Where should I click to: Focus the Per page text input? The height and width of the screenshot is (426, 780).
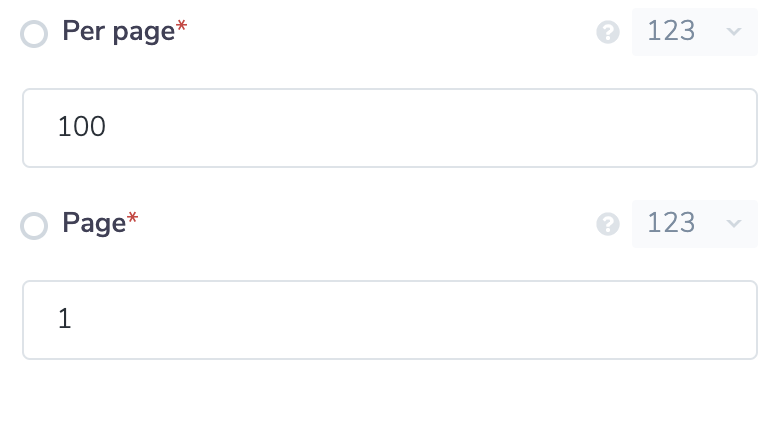click(389, 128)
